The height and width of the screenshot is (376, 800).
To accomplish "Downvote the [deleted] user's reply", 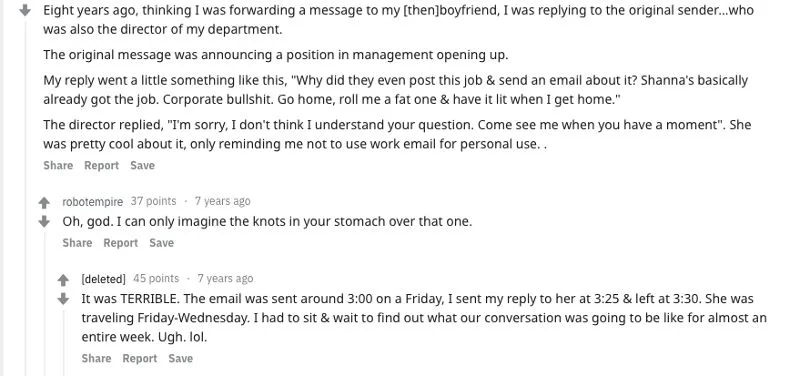I will click(x=63, y=298).
